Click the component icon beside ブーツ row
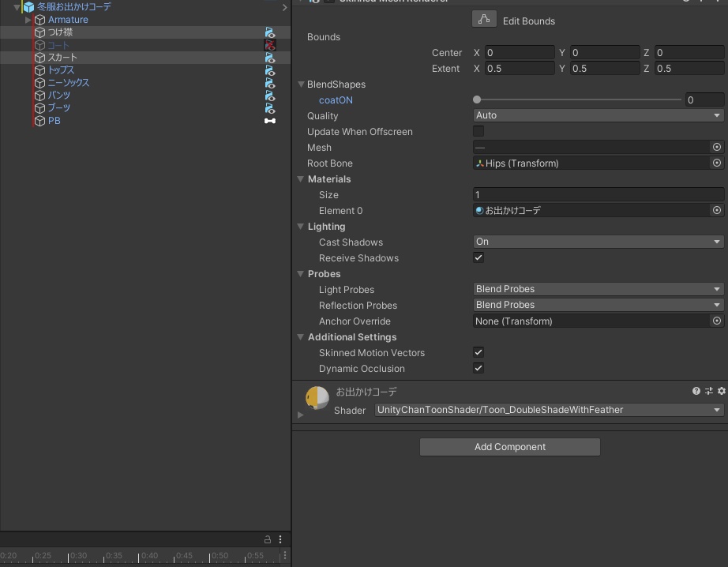The height and width of the screenshot is (567, 728). pyautogui.click(x=270, y=107)
